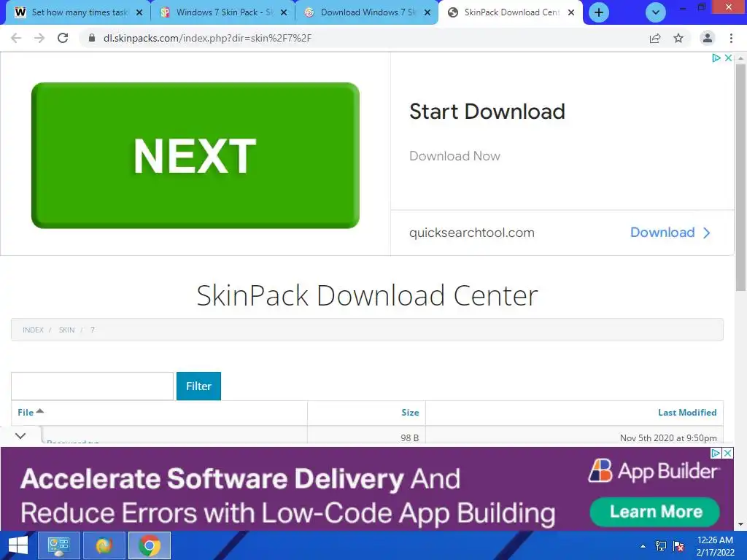Viewport: 747px width, 560px height.
Task: Close the 'Download Windows 7 Sk' tab
Action: click(427, 12)
